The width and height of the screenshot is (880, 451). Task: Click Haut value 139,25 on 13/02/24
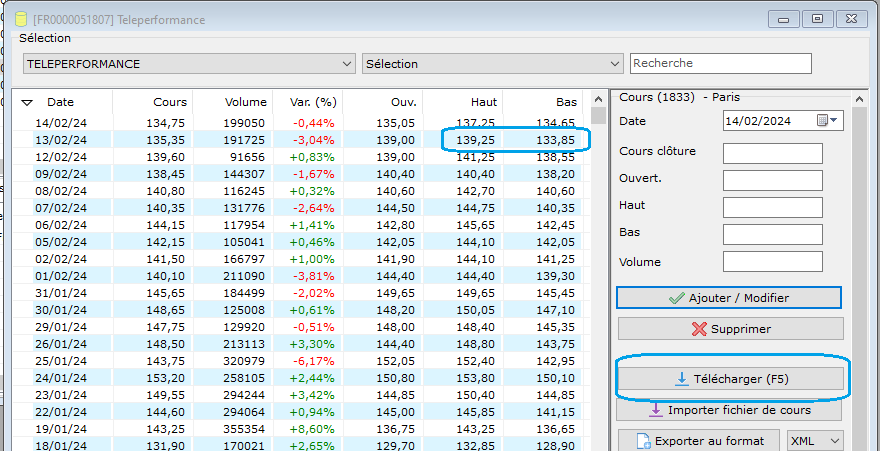pos(476,140)
